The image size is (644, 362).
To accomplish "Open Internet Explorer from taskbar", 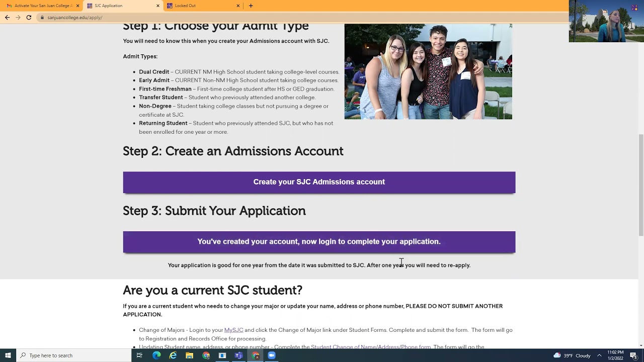I will 173,355.
